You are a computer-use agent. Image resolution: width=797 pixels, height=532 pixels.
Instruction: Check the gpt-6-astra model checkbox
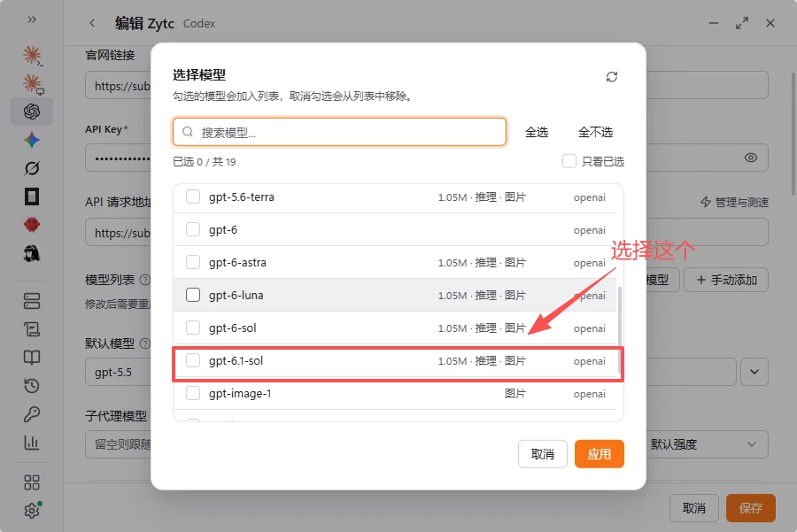pyautogui.click(x=193, y=262)
